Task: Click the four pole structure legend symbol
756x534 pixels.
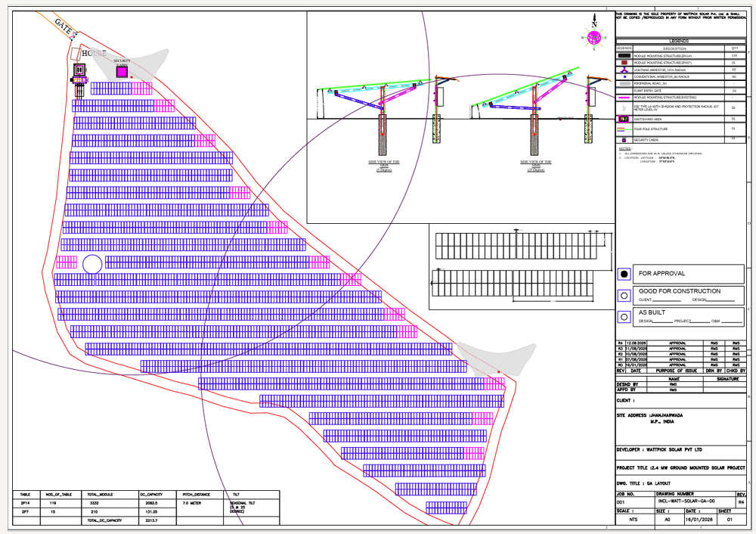Action: pos(624,129)
